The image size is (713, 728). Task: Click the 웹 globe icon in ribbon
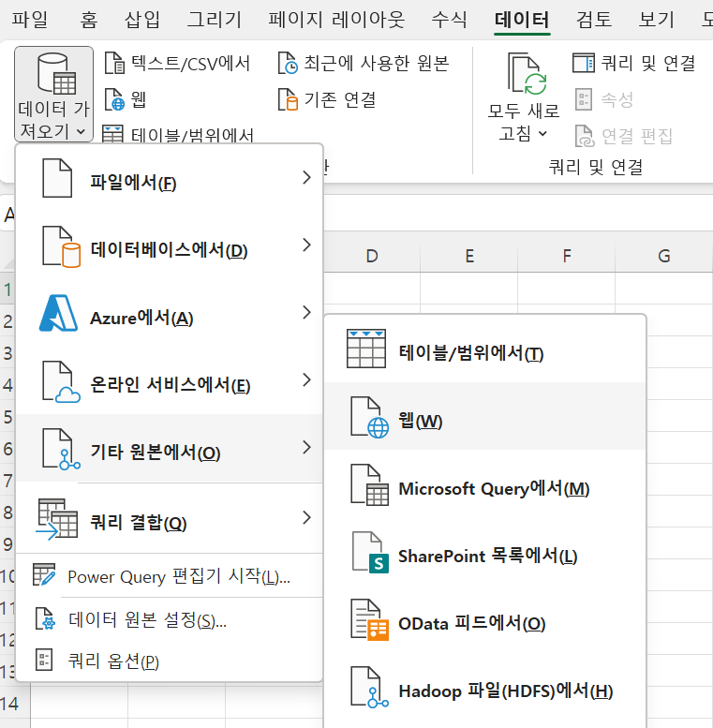pyautogui.click(x=114, y=99)
